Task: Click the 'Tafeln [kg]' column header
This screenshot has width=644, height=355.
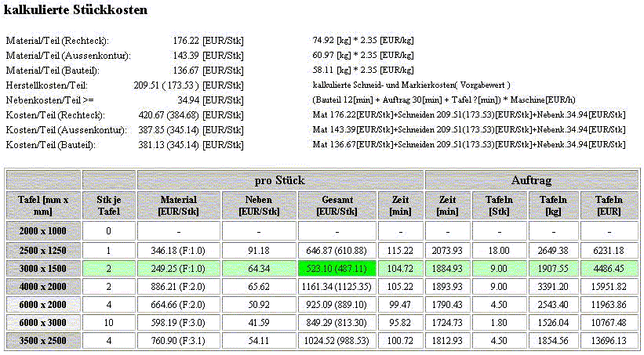Action: [554, 205]
